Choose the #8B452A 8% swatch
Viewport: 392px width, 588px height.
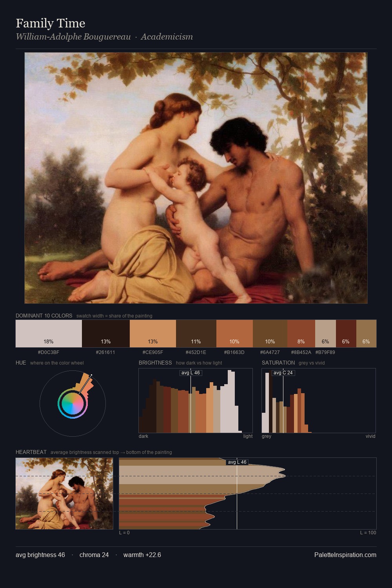coord(301,334)
